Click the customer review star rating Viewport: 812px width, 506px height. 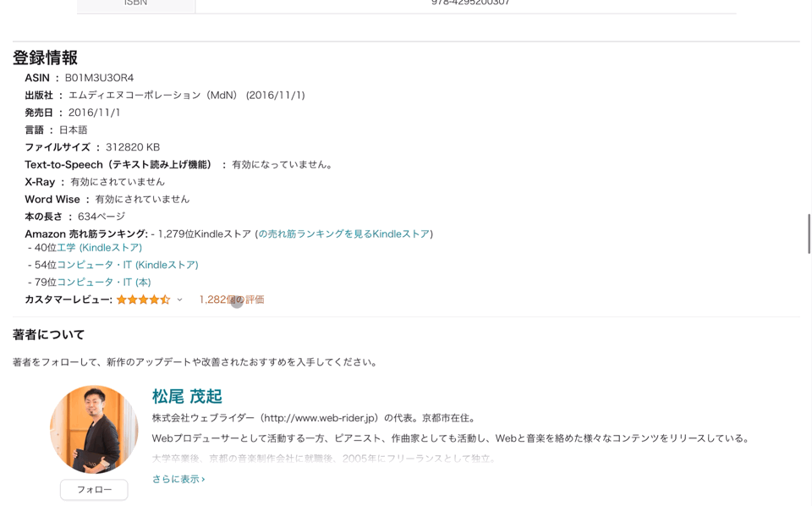click(x=144, y=300)
